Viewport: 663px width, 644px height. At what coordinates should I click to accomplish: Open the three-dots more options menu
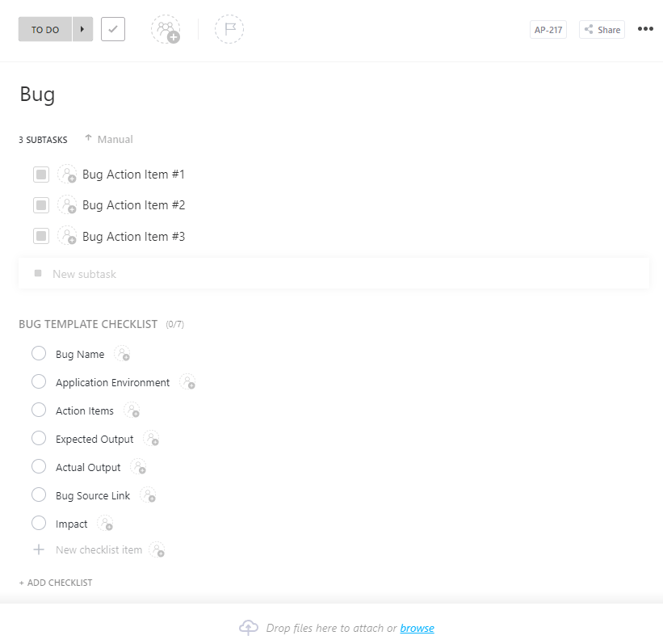click(x=645, y=29)
